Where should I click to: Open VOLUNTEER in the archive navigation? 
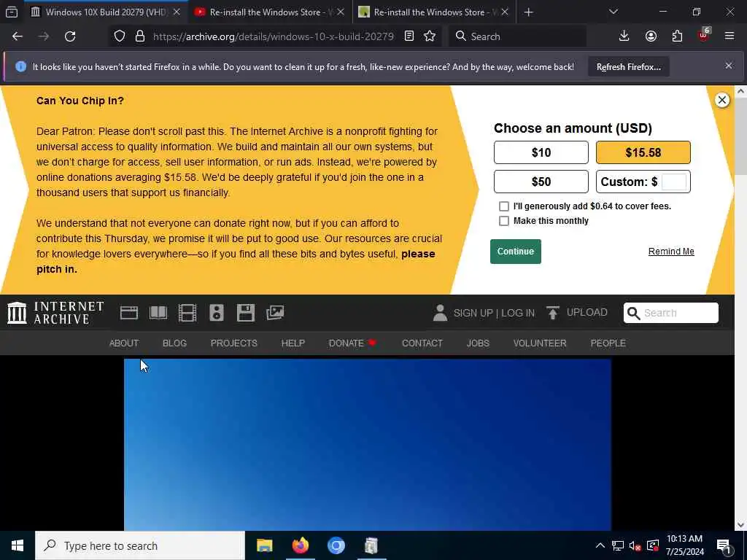pyautogui.click(x=540, y=343)
